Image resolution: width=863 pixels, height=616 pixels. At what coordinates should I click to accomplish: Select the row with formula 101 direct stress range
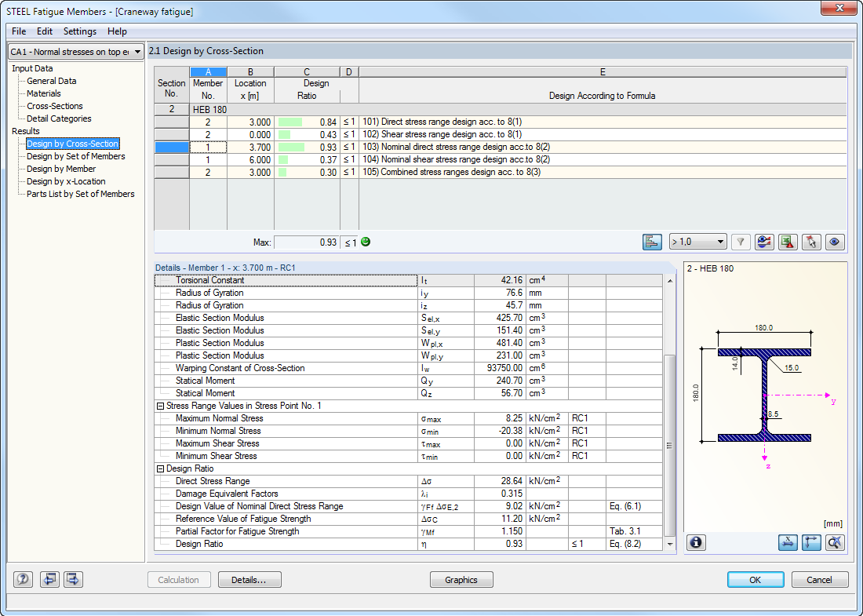pos(501,122)
